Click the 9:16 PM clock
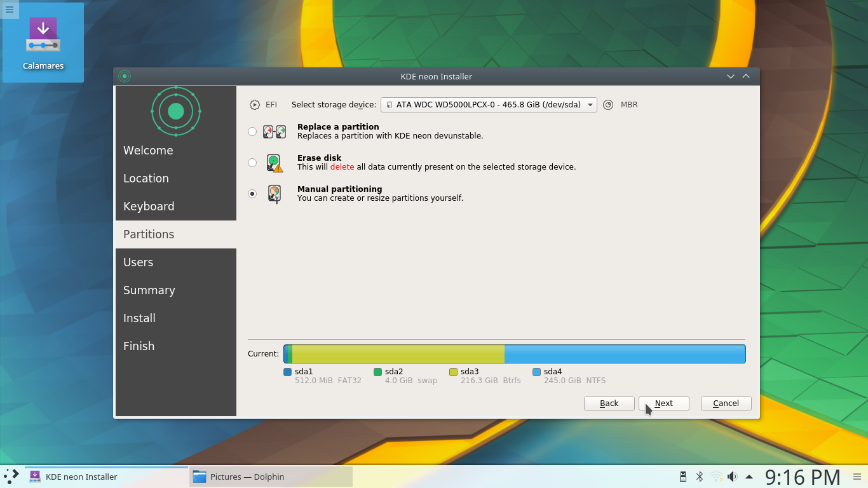This screenshot has height=488, width=868. (x=803, y=477)
